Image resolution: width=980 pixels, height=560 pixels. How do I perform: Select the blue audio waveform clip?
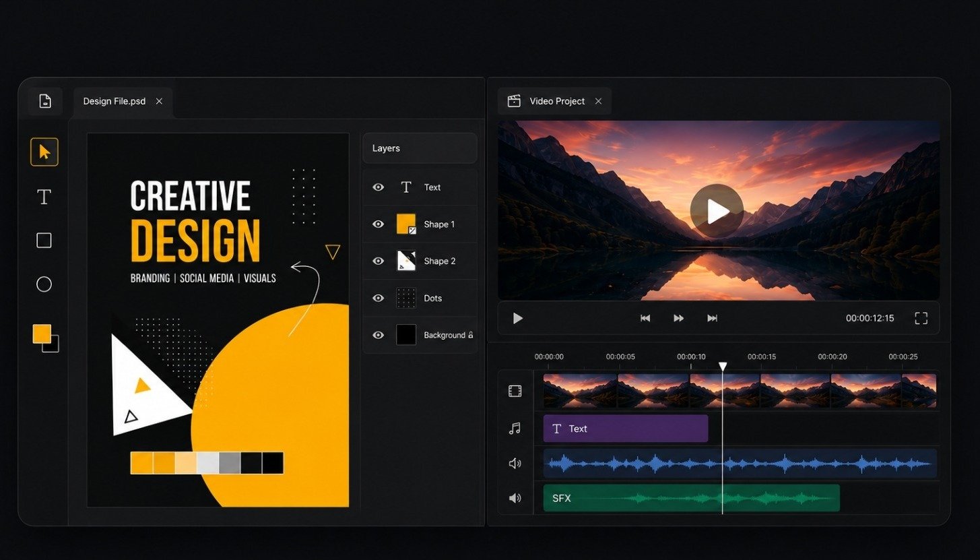[x=740, y=464]
